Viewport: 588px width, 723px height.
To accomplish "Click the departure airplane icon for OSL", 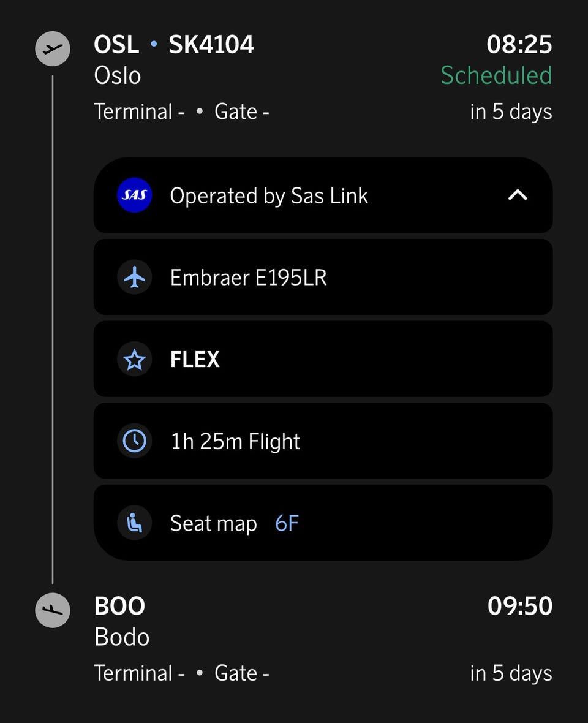I will click(x=53, y=48).
